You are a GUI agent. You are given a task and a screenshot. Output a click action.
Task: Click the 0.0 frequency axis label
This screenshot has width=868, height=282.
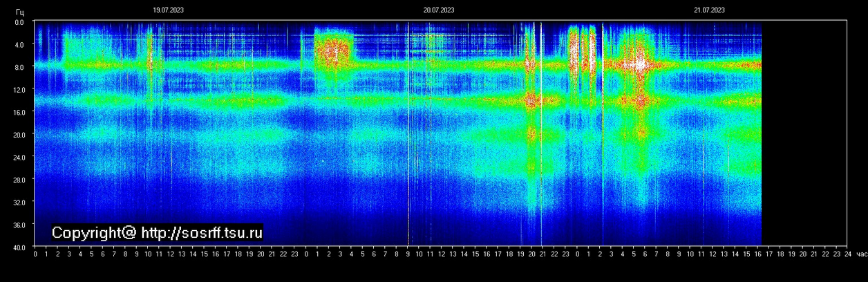[19, 22]
